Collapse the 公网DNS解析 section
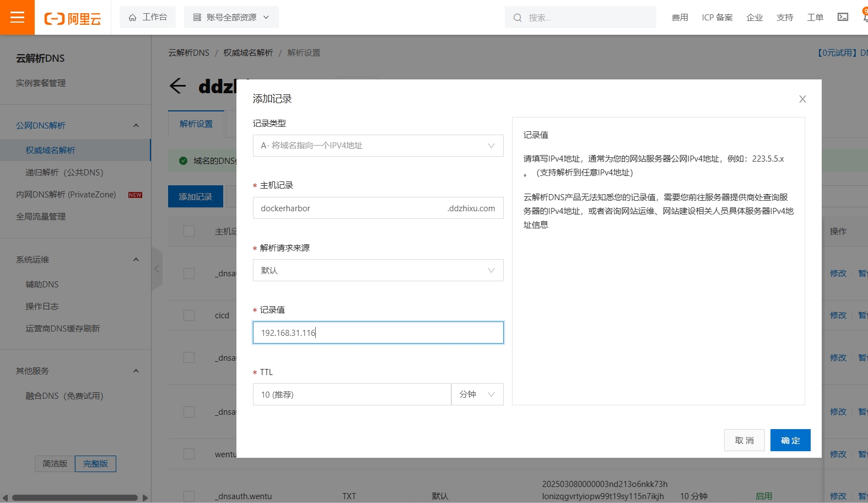The width and height of the screenshot is (868, 503). click(x=136, y=126)
